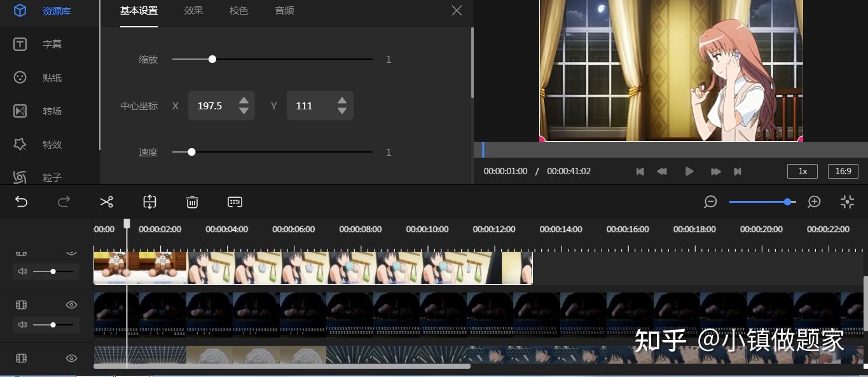The image size is (868, 377).
Task: Click the subtitle keyboard icon in toolbar
Action: 235,202
